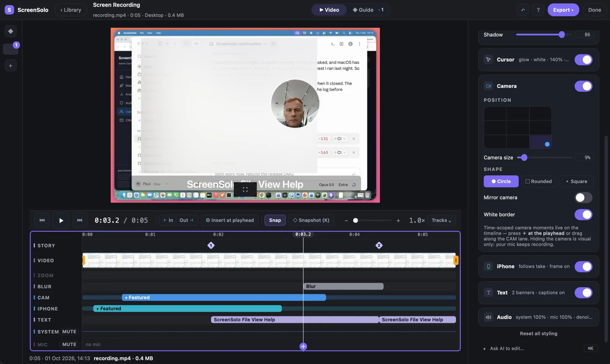This screenshot has width=610, height=364.
Task: Click the plus add icon in left sidebar
Action: [11, 66]
